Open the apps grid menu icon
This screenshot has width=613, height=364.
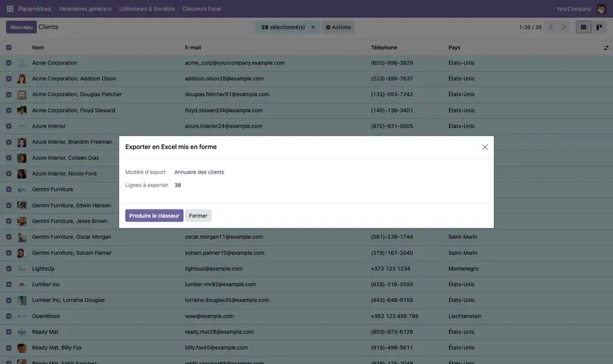[10, 8]
